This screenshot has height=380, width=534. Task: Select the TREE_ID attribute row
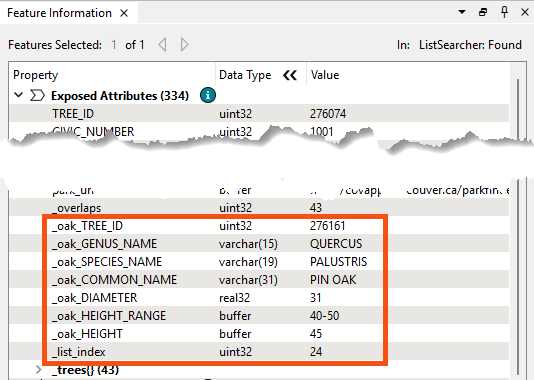(x=259, y=114)
